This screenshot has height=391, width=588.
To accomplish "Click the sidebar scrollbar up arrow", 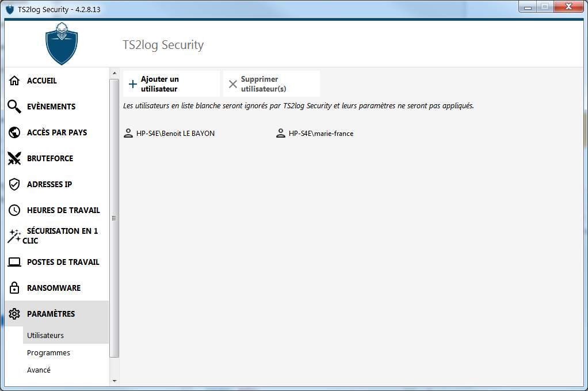I will click(114, 73).
